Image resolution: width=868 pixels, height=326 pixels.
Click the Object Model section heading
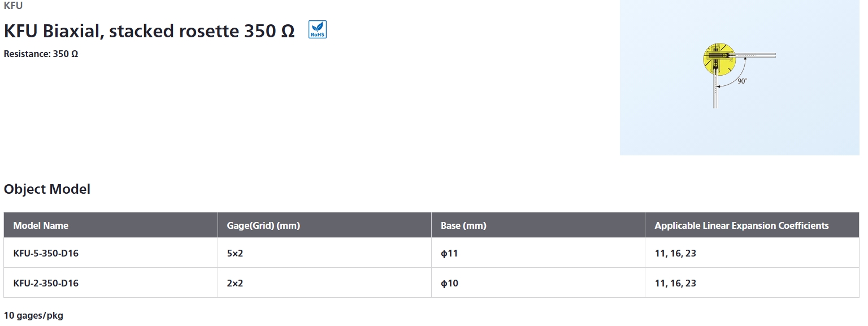(x=47, y=189)
